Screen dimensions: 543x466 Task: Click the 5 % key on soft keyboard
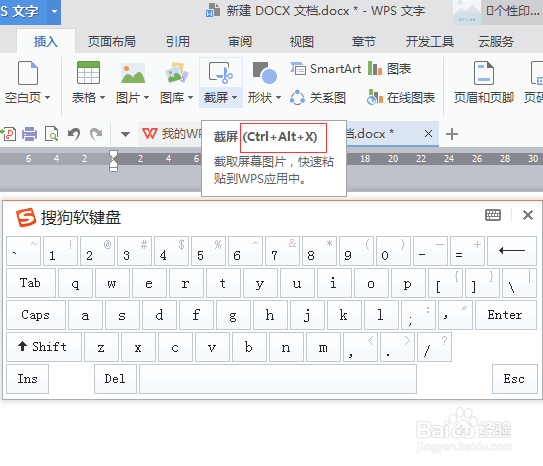point(208,251)
